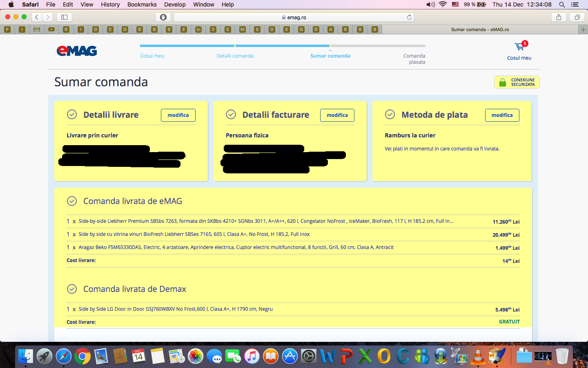588x368 pixels.
Task: Go back with Safari's back arrow
Action: click(x=37, y=17)
